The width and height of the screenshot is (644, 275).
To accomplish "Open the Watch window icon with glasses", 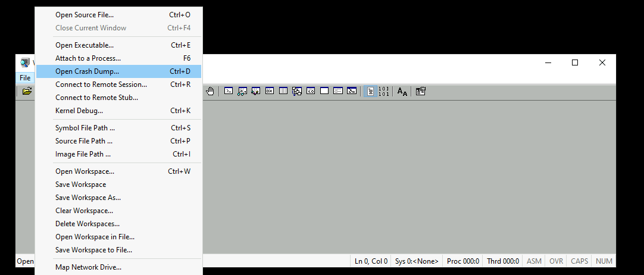I will pyautogui.click(x=242, y=91).
